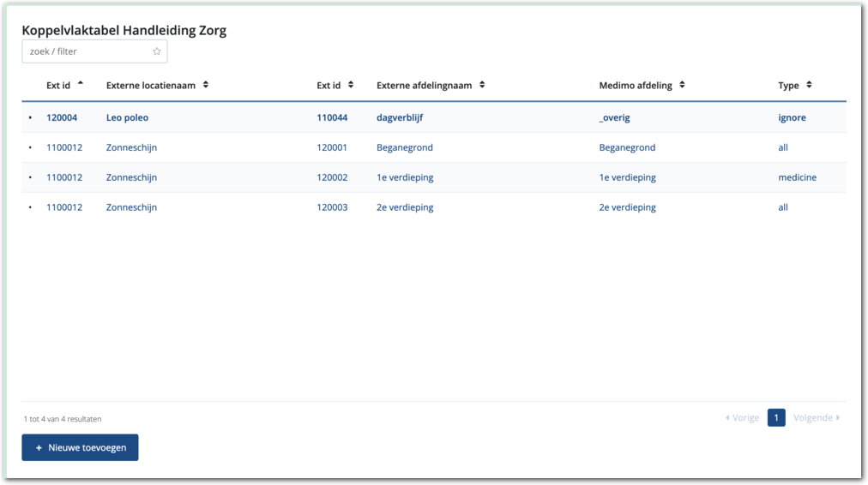The height and width of the screenshot is (485, 868).
Task: Open the dagverblijf department entry
Action: pyautogui.click(x=400, y=117)
